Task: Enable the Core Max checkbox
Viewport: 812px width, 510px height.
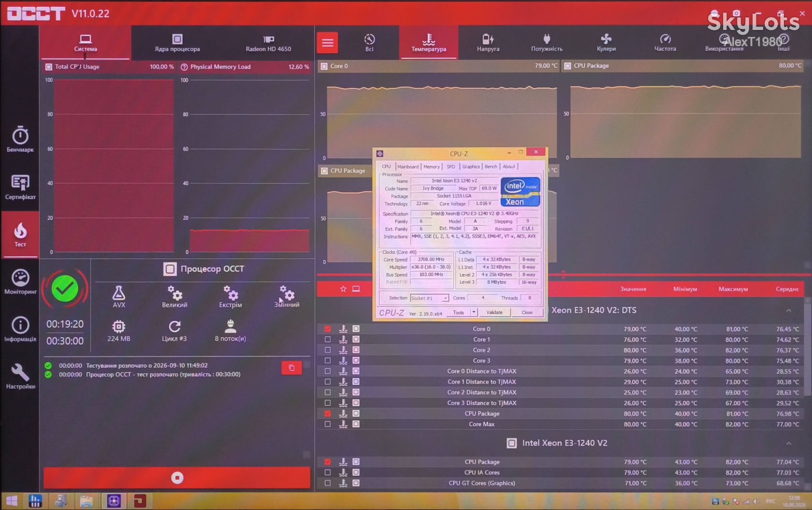Action: [x=328, y=424]
